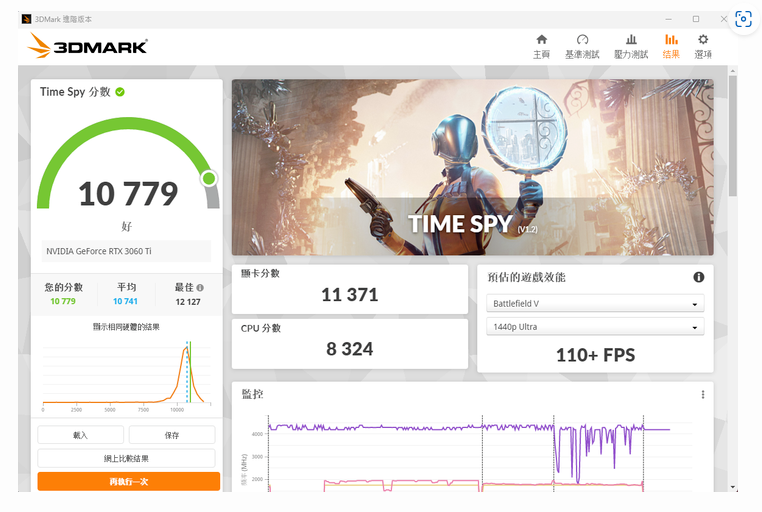
Task: Minimize the 3DMark window
Action: [668, 19]
